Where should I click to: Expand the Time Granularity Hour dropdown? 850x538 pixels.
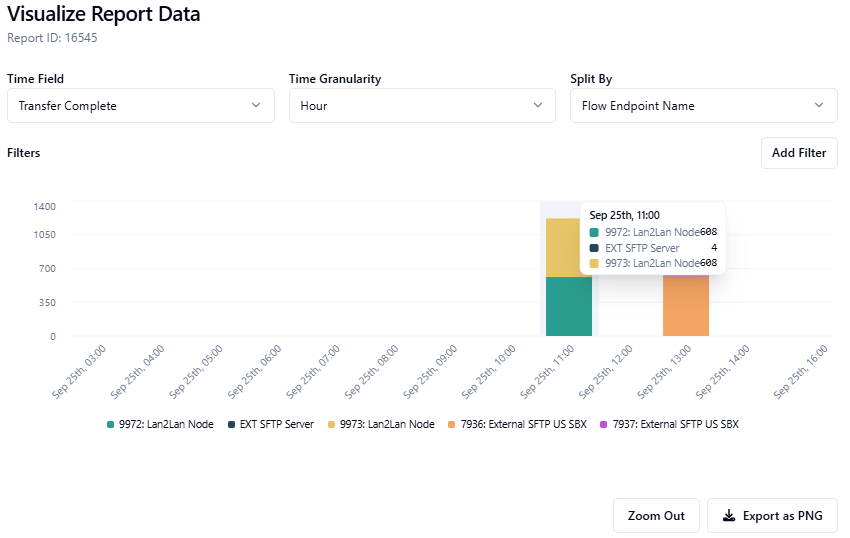[422, 105]
